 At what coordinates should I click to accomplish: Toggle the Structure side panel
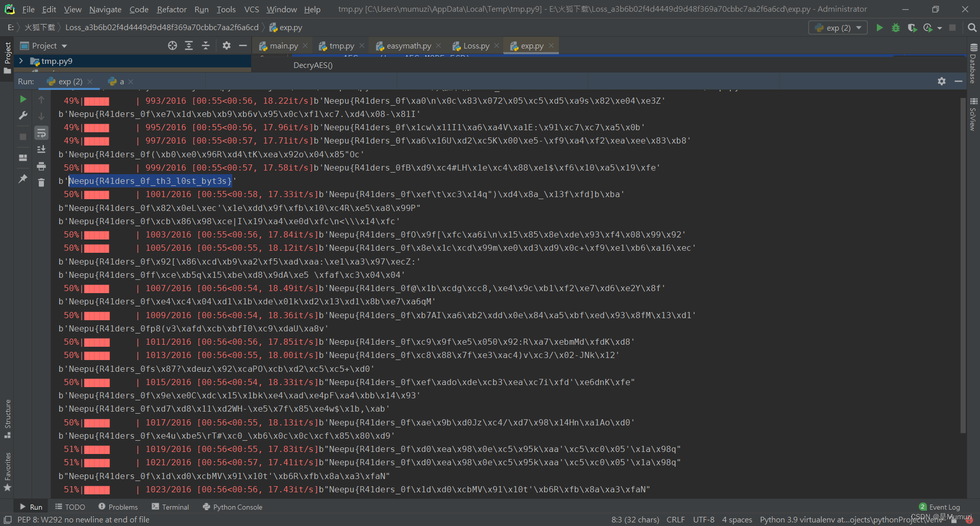[x=7, y=419]
